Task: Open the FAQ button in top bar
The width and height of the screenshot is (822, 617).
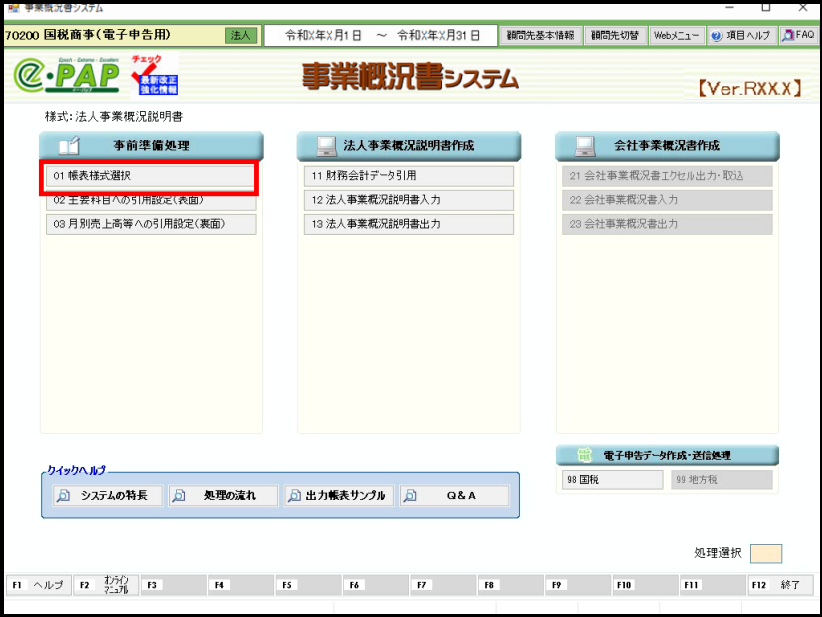Action: [x=798, y=35]
